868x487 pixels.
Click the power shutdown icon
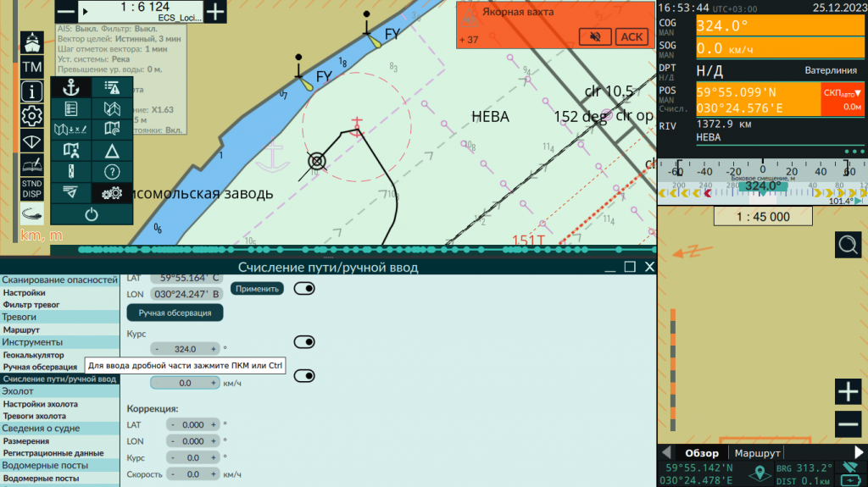[x=92, y=214]
